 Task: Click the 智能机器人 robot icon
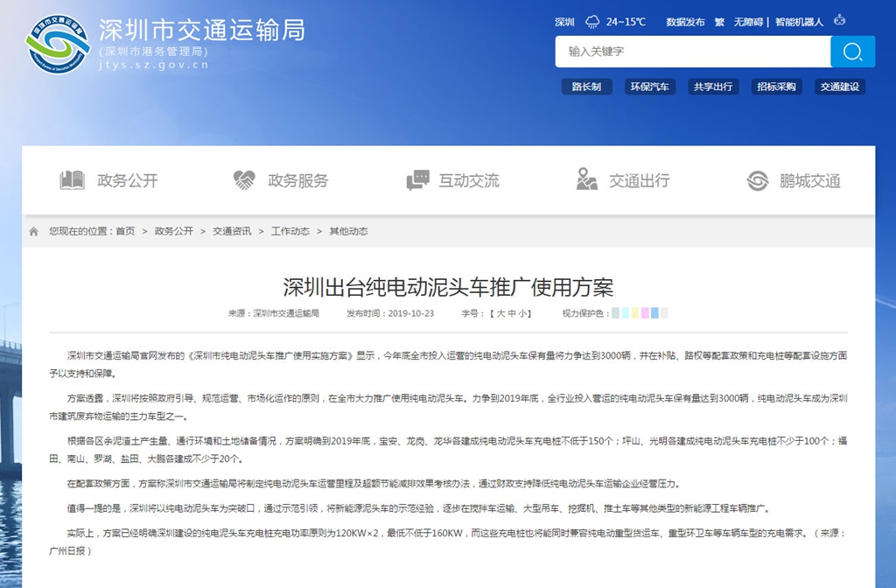(x=839, y=20)
